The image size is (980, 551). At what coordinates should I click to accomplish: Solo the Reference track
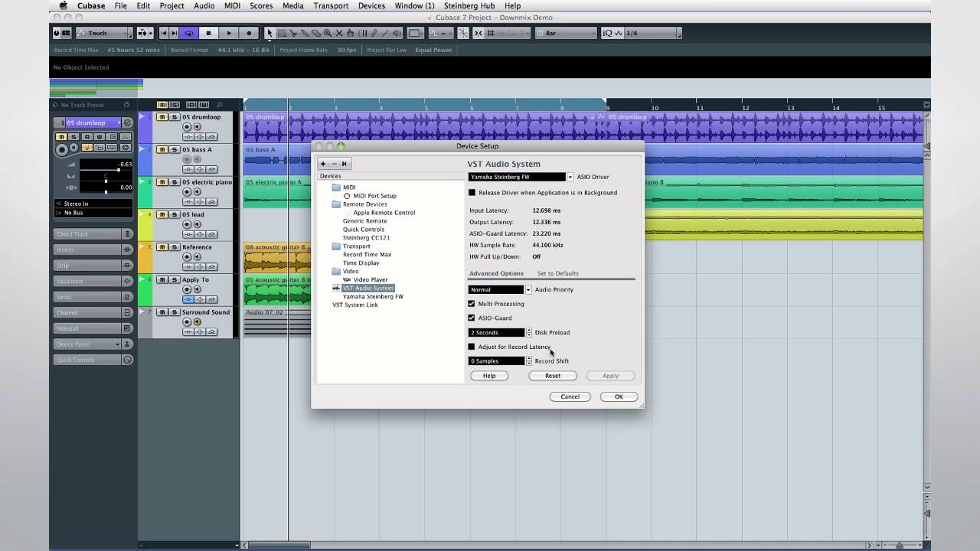click(174, 247)
